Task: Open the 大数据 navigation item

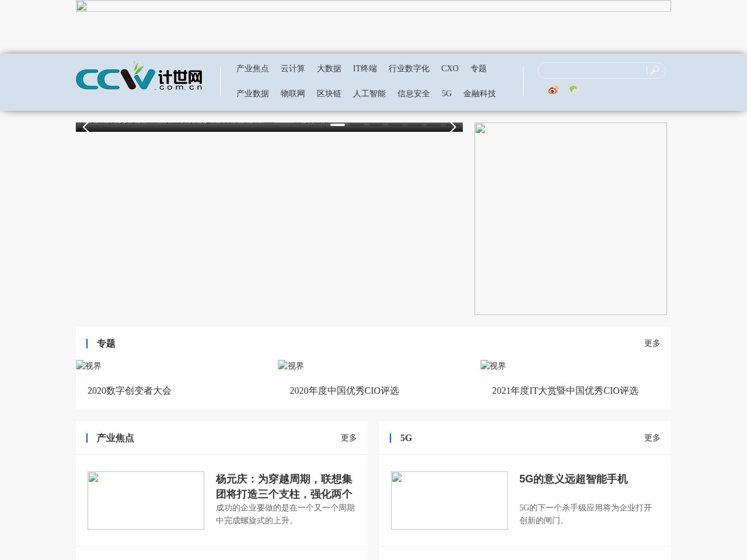Action: (x=329, y=69)
